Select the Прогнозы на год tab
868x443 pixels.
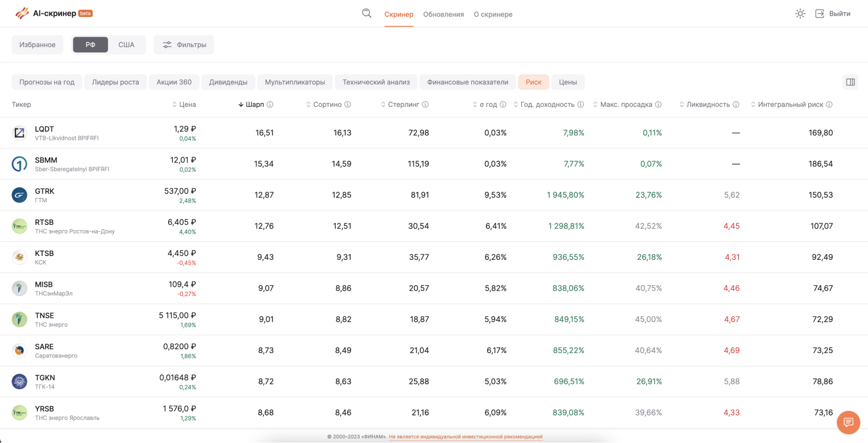tap(47, 82)
